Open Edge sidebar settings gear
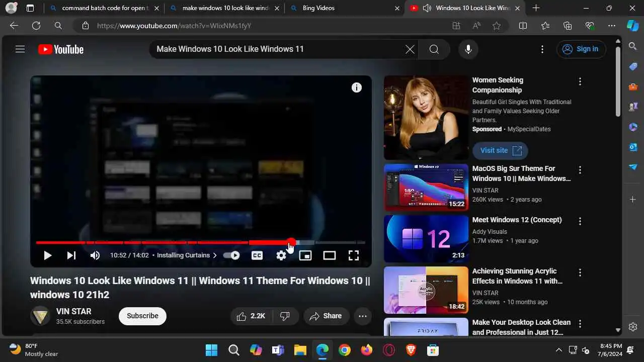Screen dimensions: 644x362 coord(633,327)
